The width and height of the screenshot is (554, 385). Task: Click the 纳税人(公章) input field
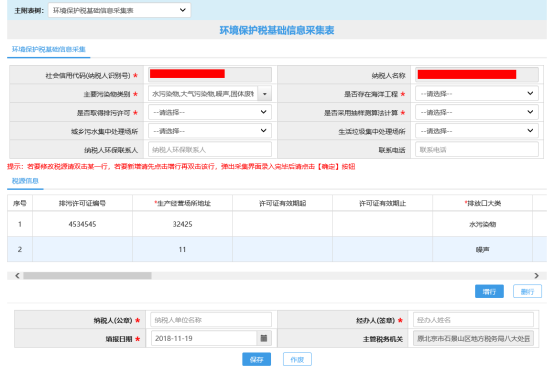(211, 320)
